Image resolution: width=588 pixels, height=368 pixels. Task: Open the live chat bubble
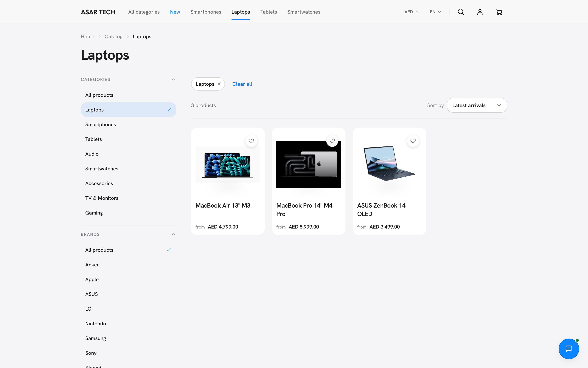569,349
